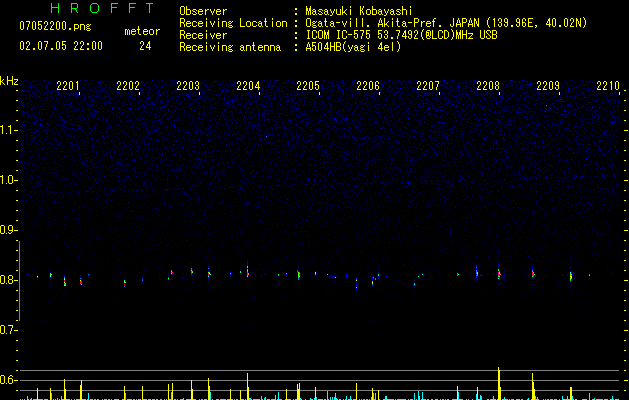Click the 1.0 kHz axis label
Image resolution: width=629 pixels, height=400 pixels.
pyautogui.click(x=9, y=180)
